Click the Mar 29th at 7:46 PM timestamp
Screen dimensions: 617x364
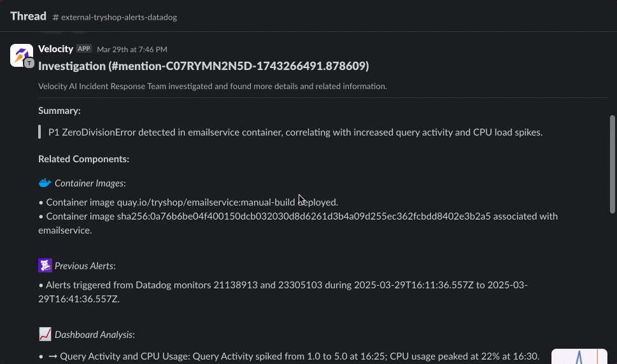132,50
